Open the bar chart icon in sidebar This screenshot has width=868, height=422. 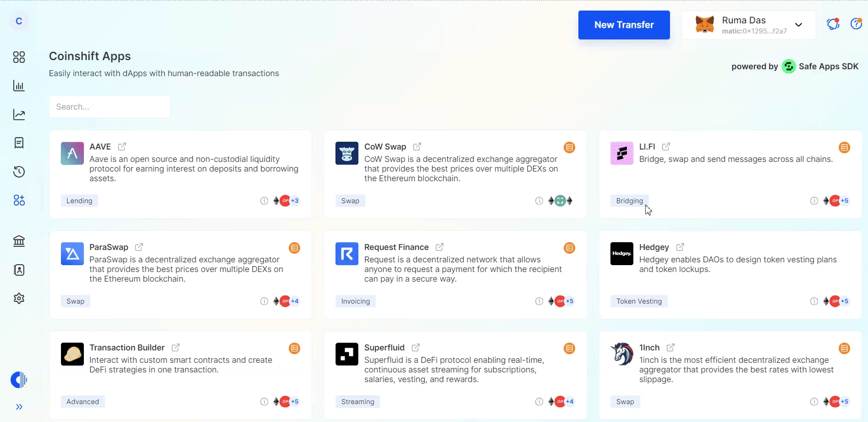(19, 86)
